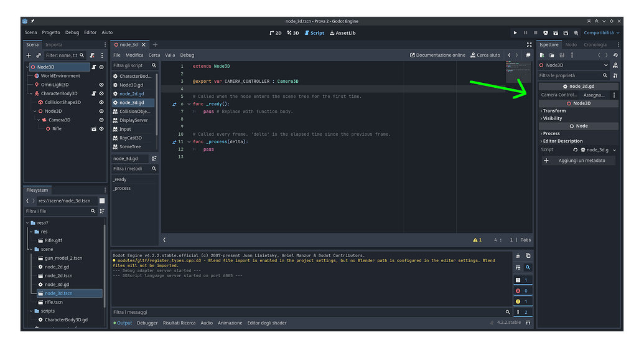Click Documentazione online link

(x=437, y=55)
